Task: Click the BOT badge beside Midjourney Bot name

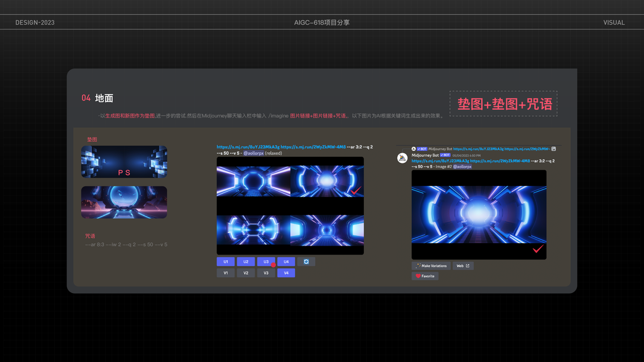Action: (x=445, y=155)
